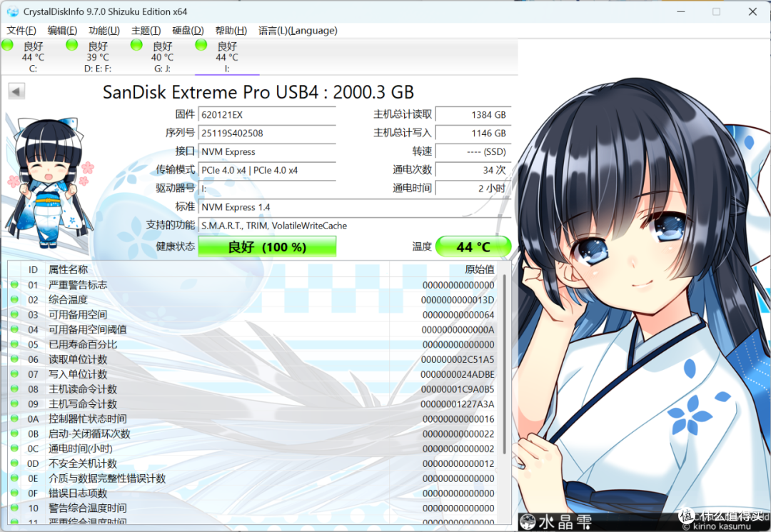This screenshot has height=532, width=771.
Task: Select the 不安全关机计数 attribute row
Action: 253,463
